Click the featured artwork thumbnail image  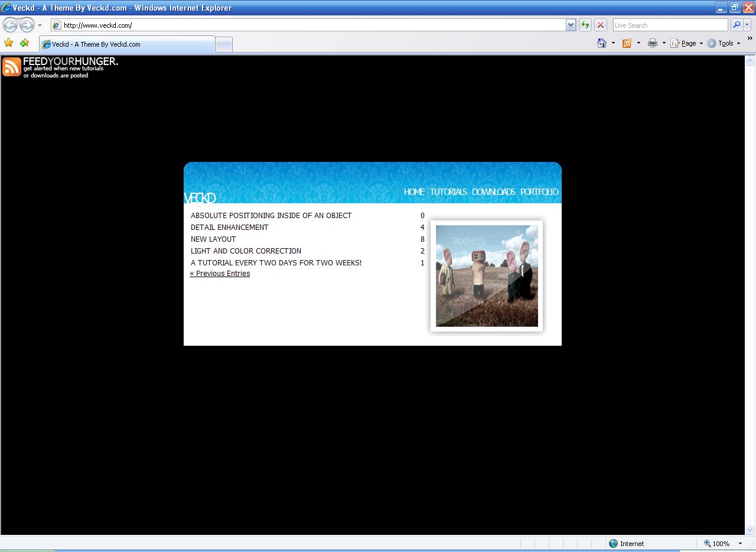[487, 276]
